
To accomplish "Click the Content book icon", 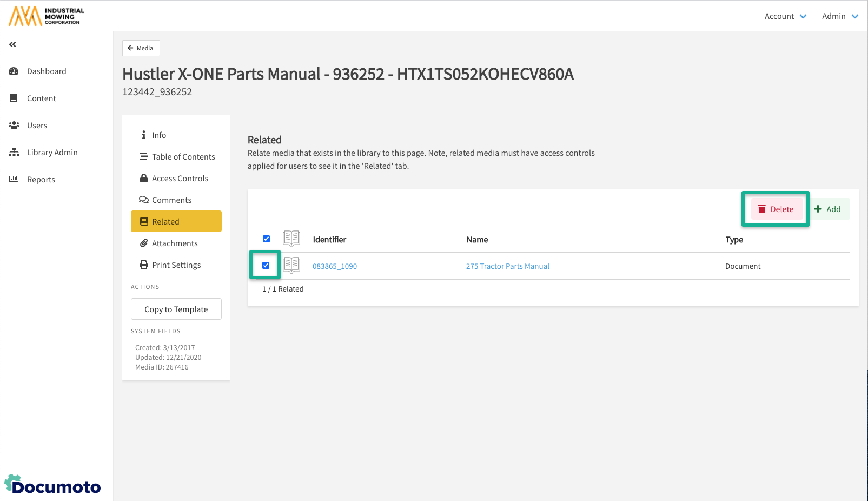I will click(x=14, y=98).
